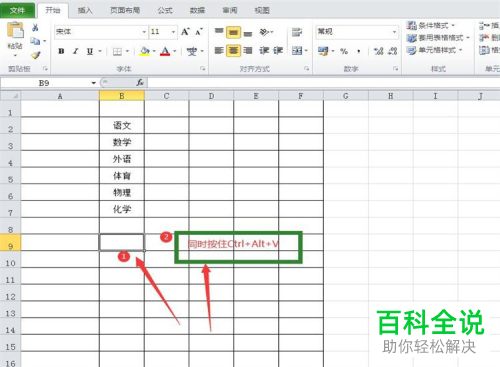
Task: Click the phonetic guide 变 icon
Action: point(192,51)
